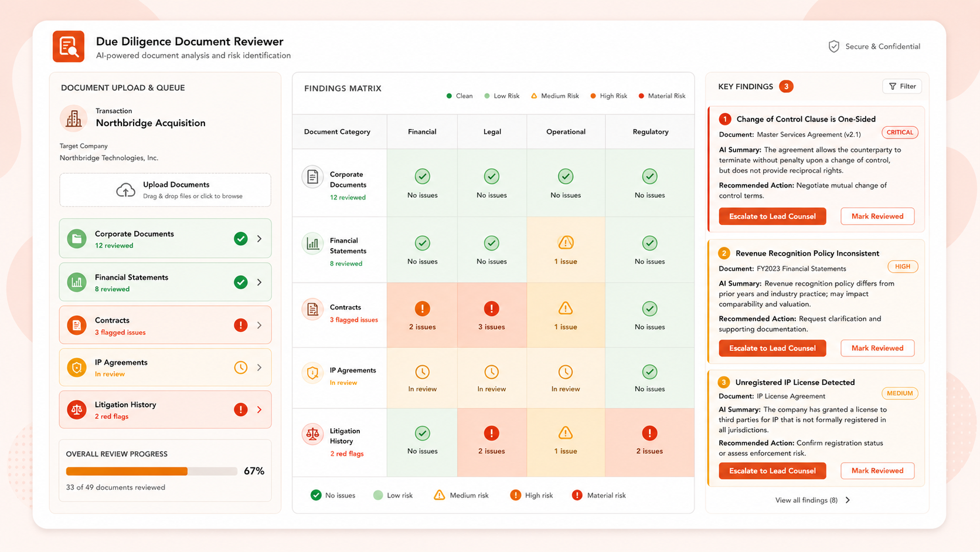Toggle Material Risk legend dot at top
The height and width of the screenshot is (552, 980).
coord(641,96)
